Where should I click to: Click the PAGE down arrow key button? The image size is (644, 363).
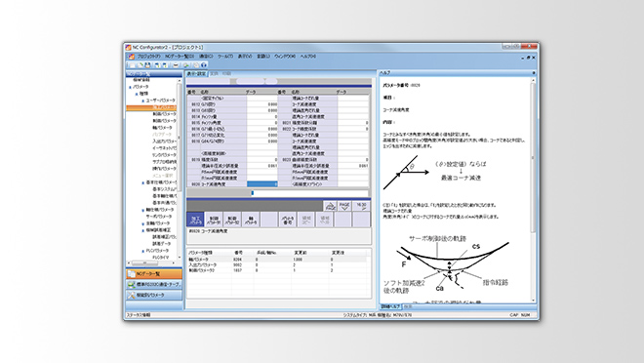click(x=345, y=206)
